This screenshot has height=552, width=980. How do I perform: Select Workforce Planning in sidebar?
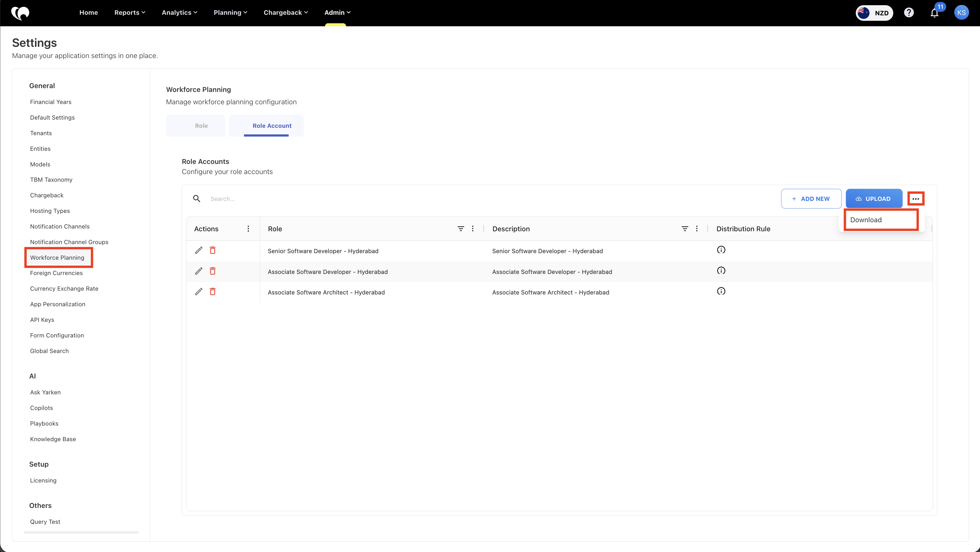tap(57, 258)
